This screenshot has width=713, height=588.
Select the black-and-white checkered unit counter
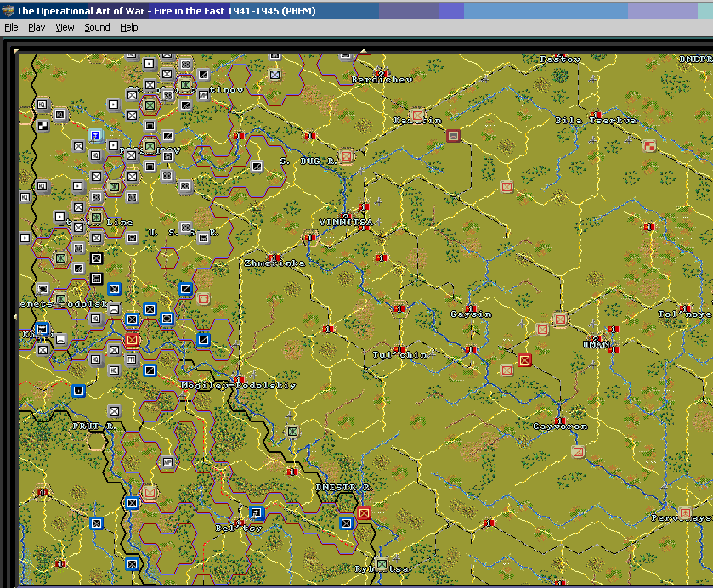click(42, 125)
